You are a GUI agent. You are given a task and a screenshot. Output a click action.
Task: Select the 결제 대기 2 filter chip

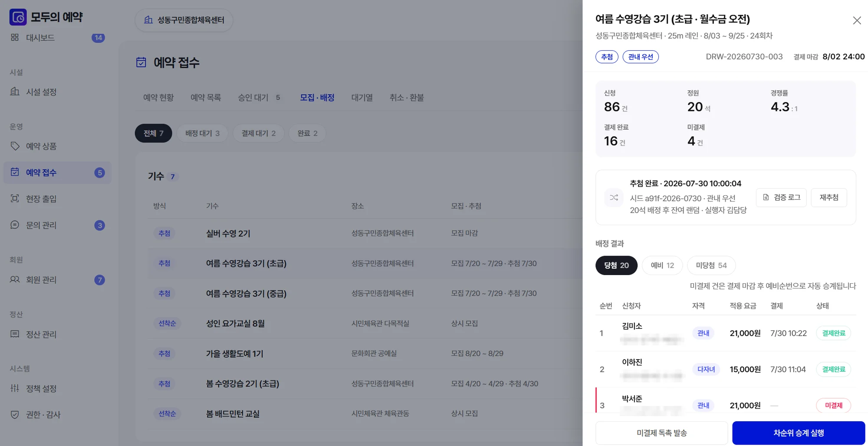pyautogui.click(x=259, y=133)
